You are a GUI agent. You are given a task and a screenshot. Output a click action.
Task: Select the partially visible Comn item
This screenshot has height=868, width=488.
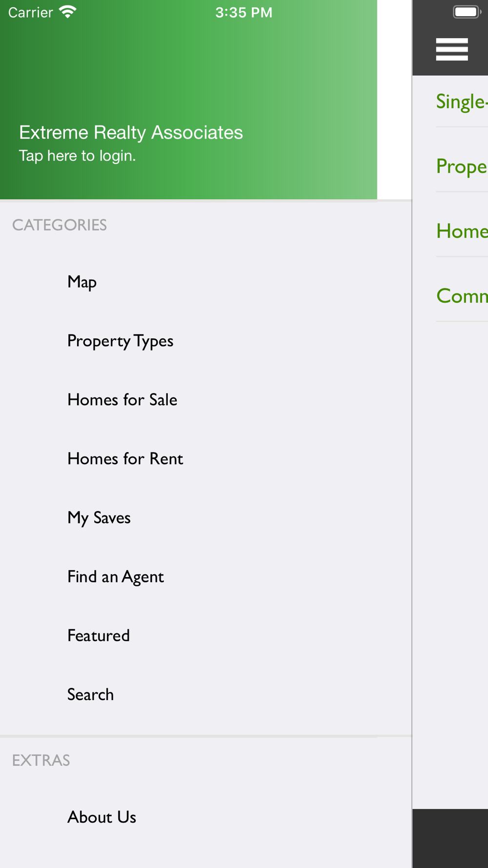pos(462,296)
